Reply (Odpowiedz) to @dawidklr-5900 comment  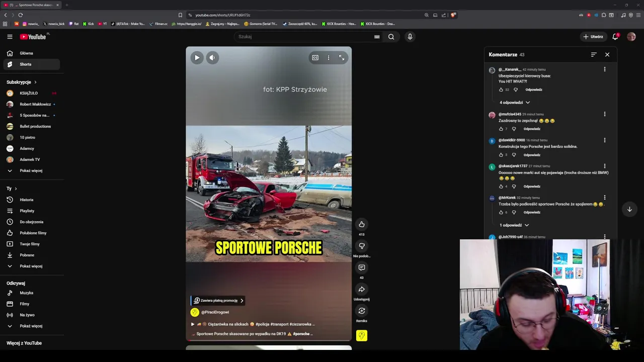point(532,155)
